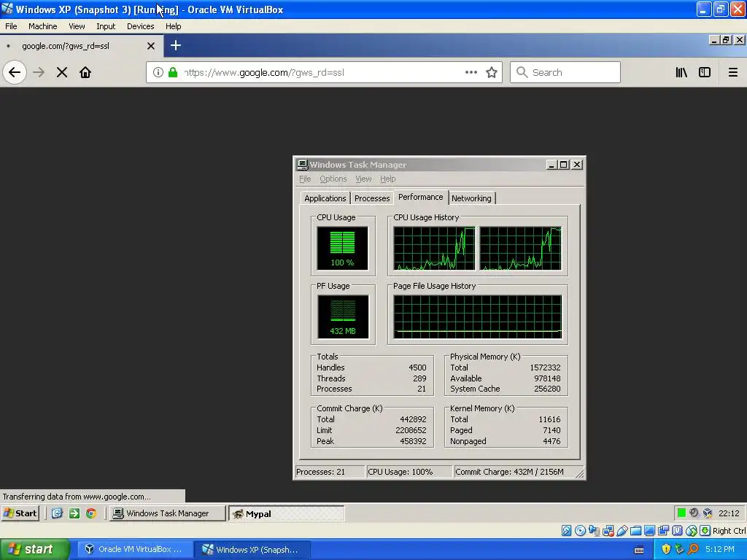747x560 pixels.
Task: Bookmark this page with the star
Action: 492,72
